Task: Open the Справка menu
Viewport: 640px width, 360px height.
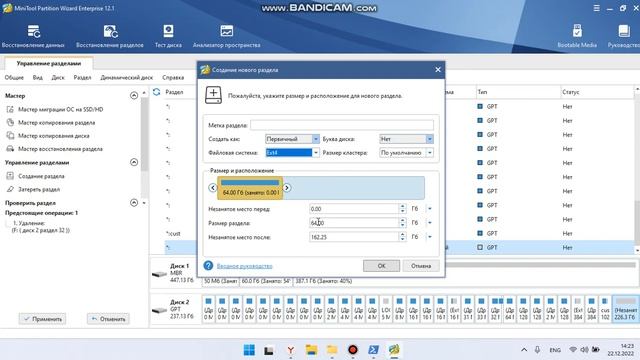Action: pos(173,78)
